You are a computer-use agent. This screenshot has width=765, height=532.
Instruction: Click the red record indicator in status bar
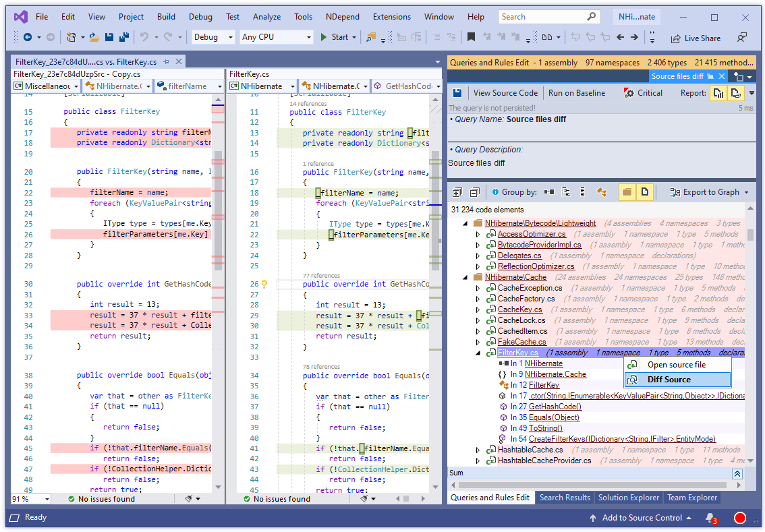click(740, 518)
